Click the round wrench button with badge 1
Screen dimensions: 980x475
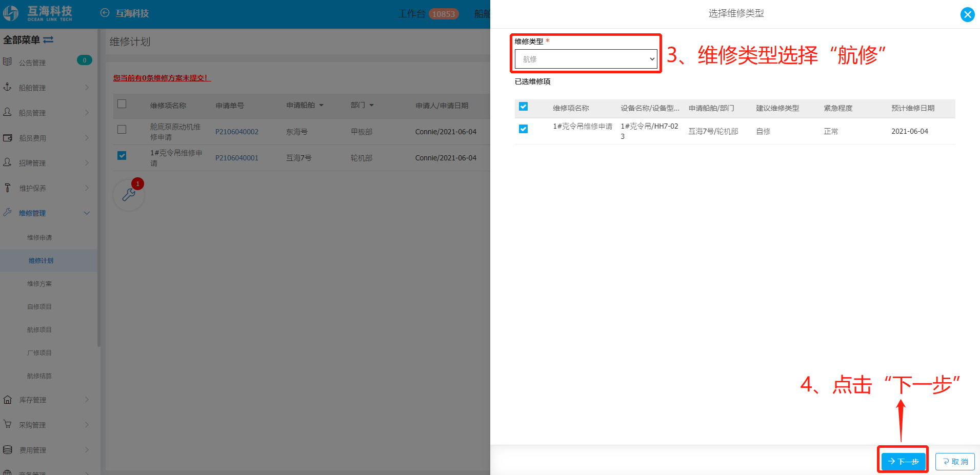[129, 195]
